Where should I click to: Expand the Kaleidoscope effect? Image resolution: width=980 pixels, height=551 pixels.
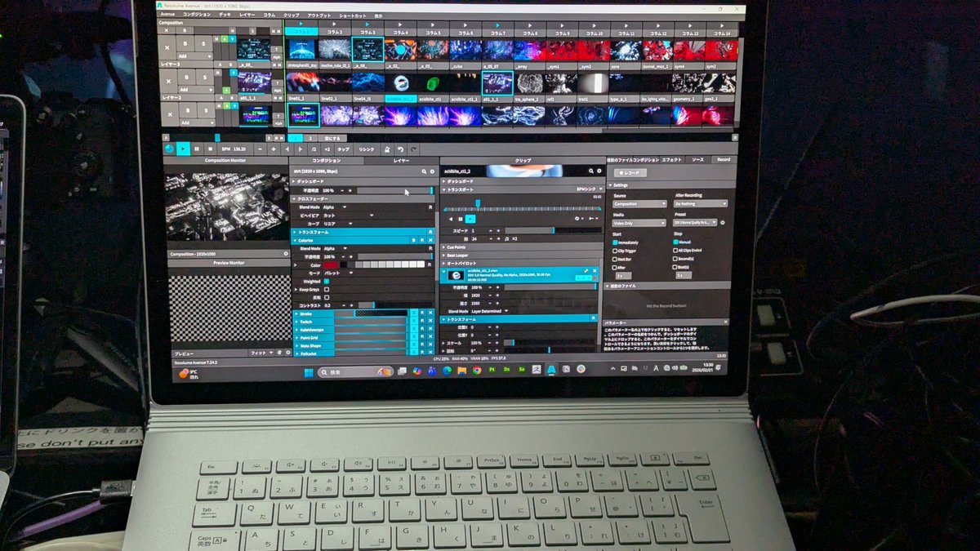pos(296,330)
